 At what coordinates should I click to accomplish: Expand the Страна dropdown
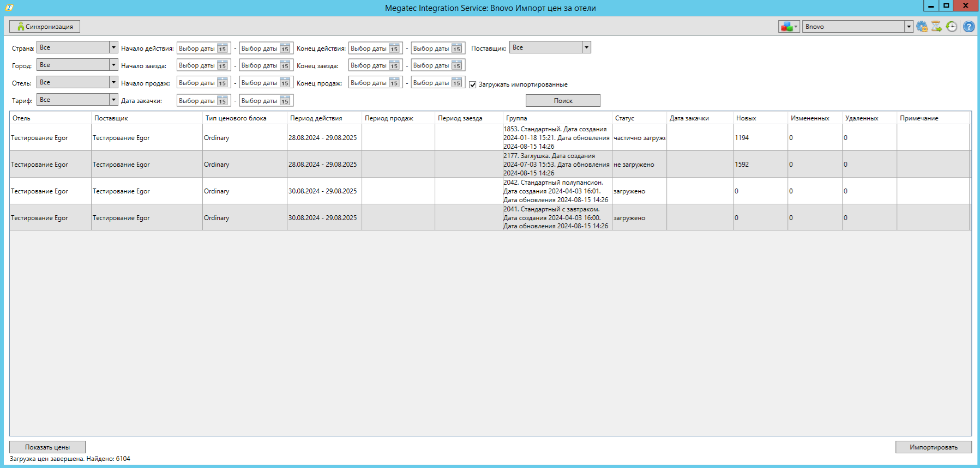(x=113, y=47)
